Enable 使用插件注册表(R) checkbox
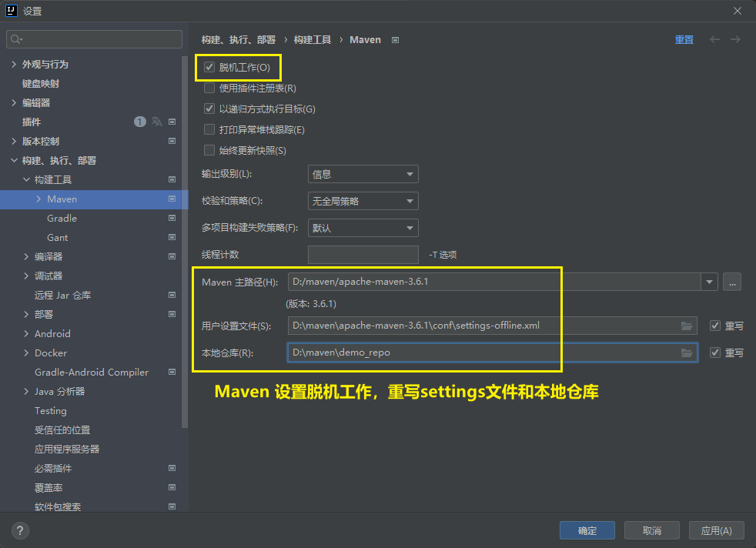This screenshot has width=756, height=548. pos(209,87)
